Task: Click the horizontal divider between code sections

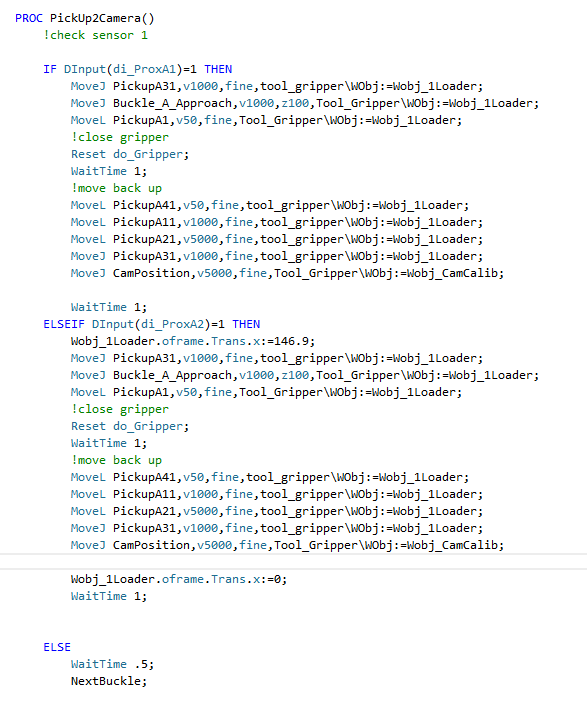Action: pyautogui.click(x=293, y=562)
